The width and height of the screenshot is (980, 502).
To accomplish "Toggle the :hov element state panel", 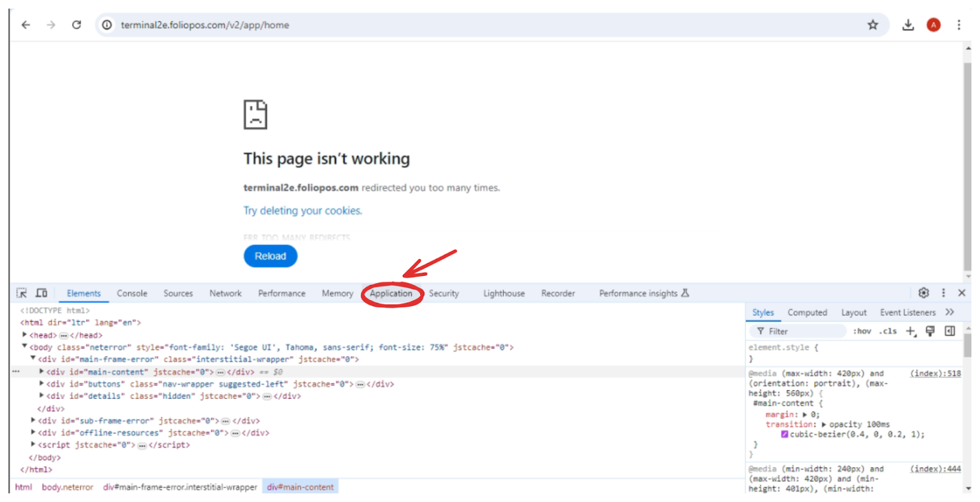I will 862,331.
